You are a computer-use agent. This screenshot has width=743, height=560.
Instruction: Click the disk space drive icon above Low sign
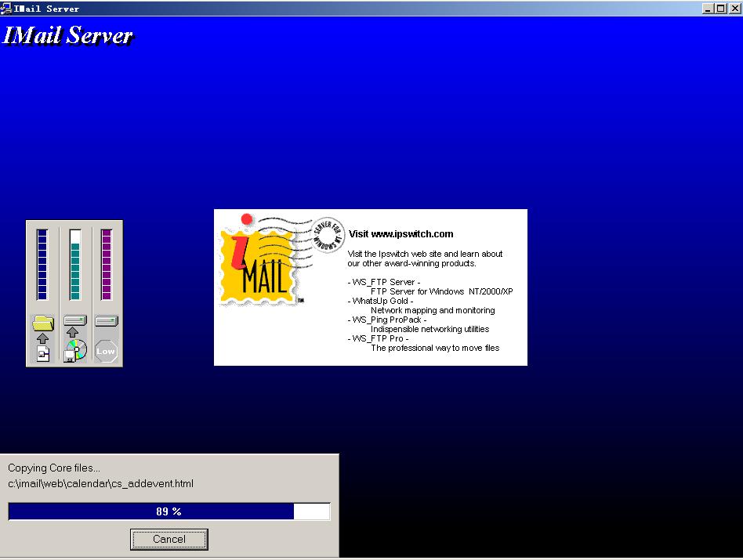[106, 320]
